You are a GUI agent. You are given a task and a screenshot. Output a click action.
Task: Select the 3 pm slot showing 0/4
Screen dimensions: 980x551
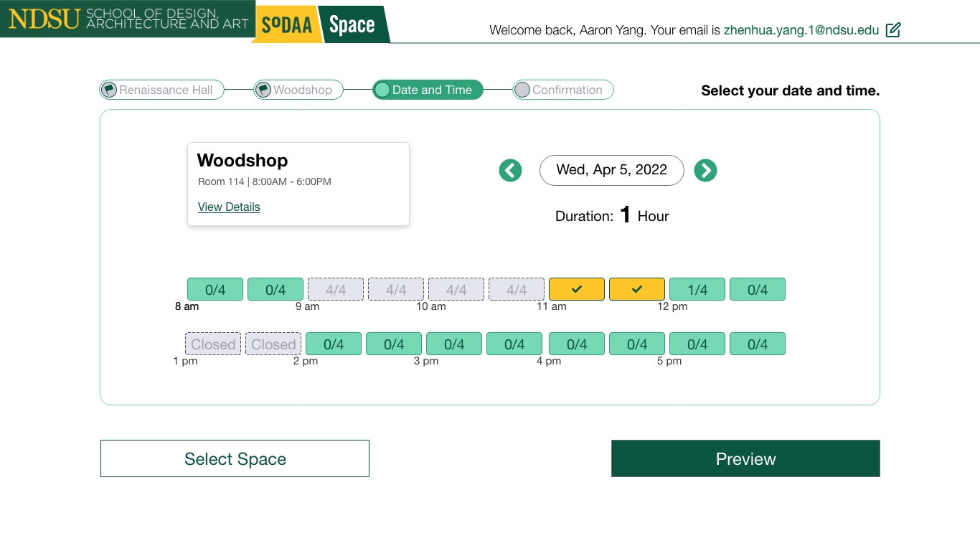(454, 344)
